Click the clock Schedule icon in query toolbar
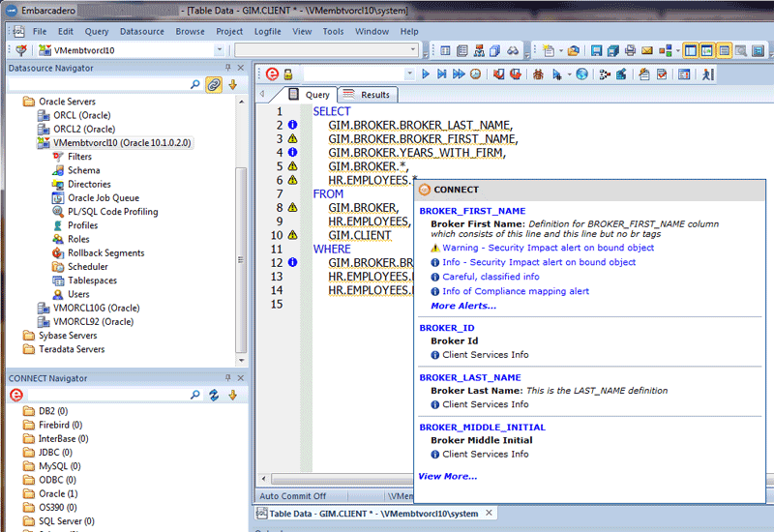774x532 pixels. coord(475,74)
